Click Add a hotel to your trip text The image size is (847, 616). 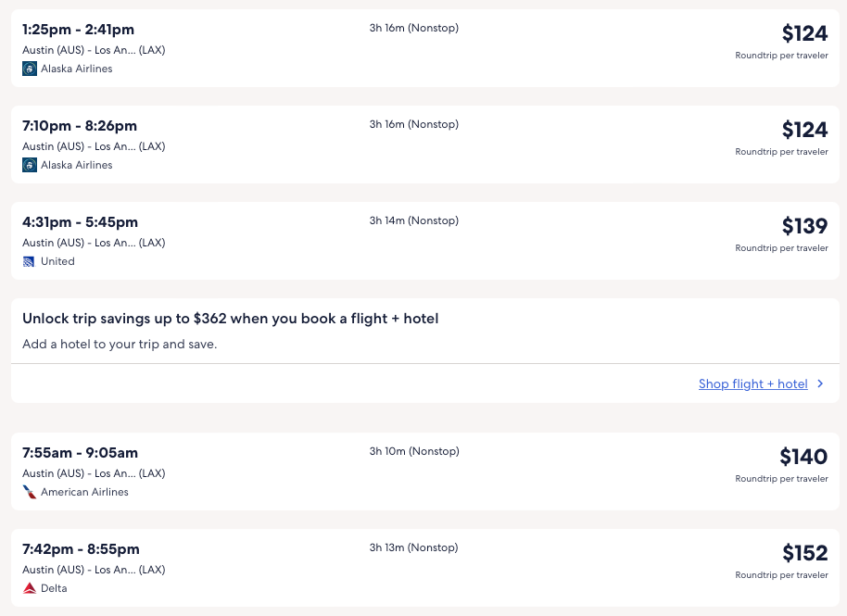coord(120,345)
